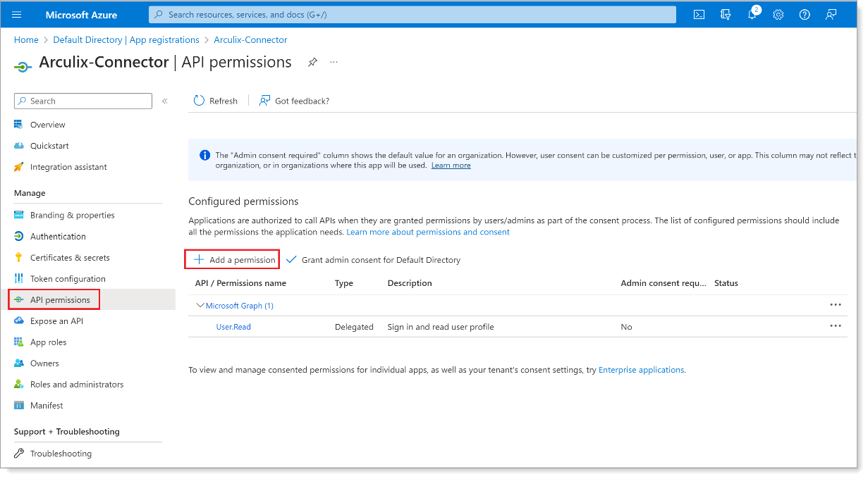Click the Quickstart cloud icon
This screenshot has height=479, width=868.
pos(18,146)
